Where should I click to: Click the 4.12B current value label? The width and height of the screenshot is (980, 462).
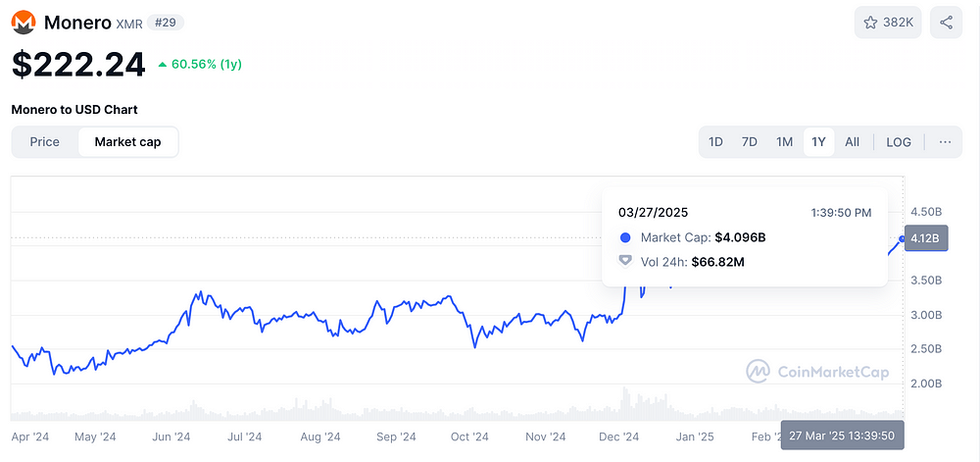pyautogui.click(x=926, y=238)
